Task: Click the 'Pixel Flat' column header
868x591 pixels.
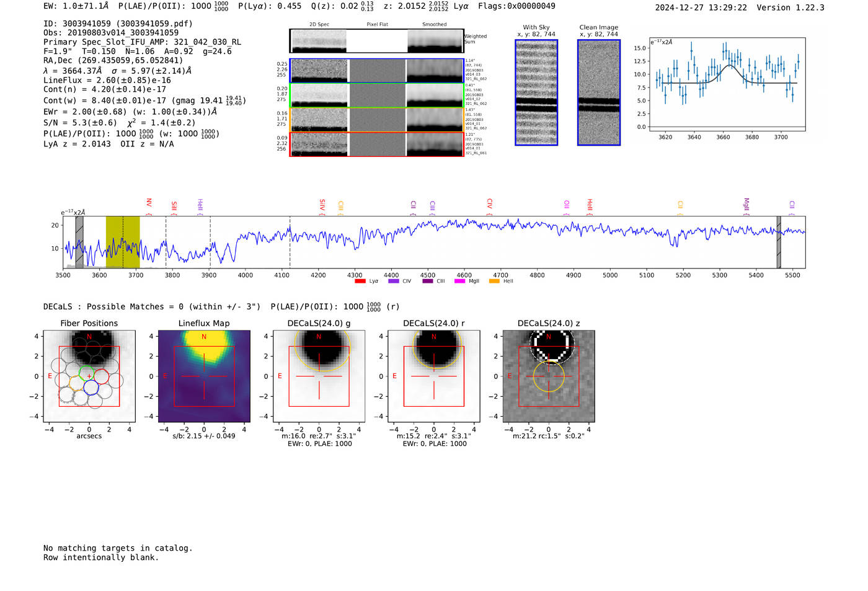Action: coord(377,24)
